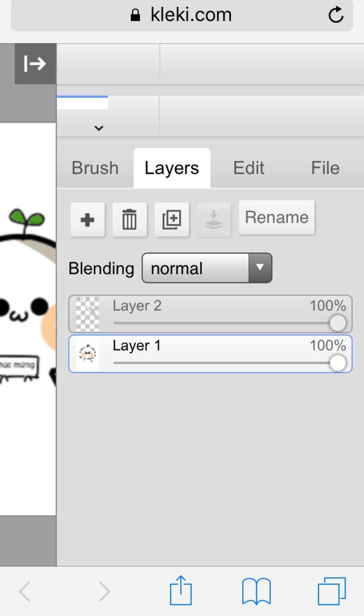The height and width of the screenshot is (616, 364).
Task: Go back with Safari back arrow
Action: click(x=25, y=591)
